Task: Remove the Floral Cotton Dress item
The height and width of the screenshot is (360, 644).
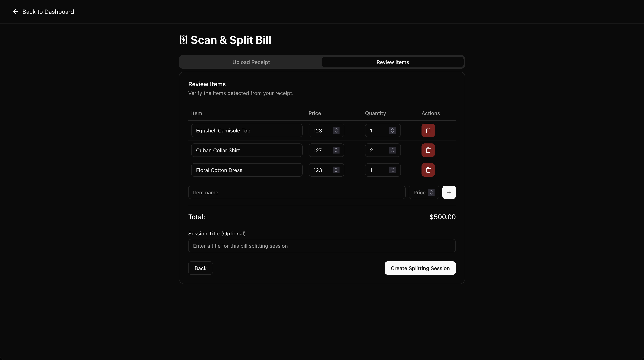Action: (428, 170)
